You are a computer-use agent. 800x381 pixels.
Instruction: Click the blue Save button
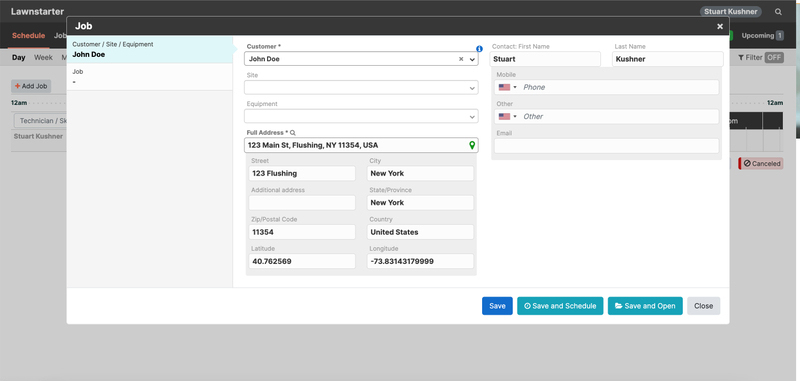497,306
